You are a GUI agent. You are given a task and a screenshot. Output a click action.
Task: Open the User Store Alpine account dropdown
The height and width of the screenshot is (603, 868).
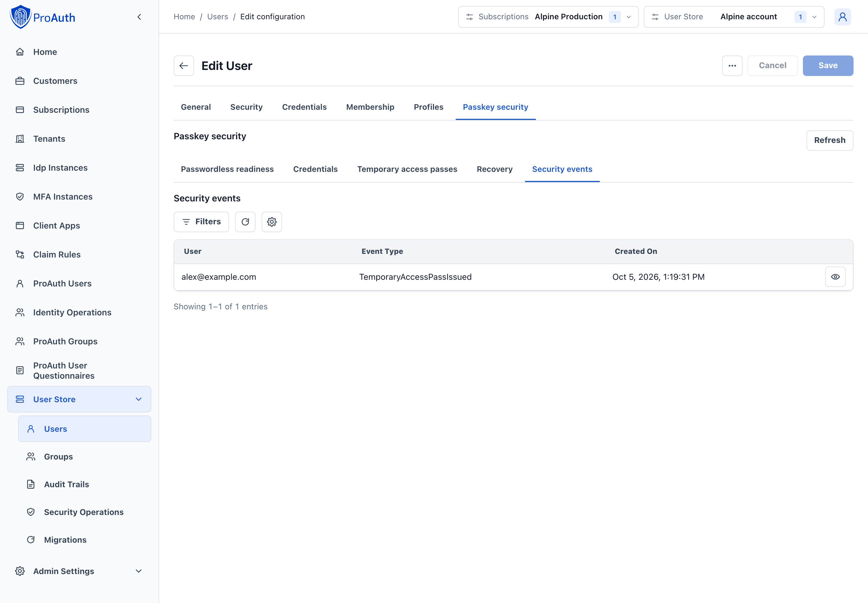click(734, 17)
